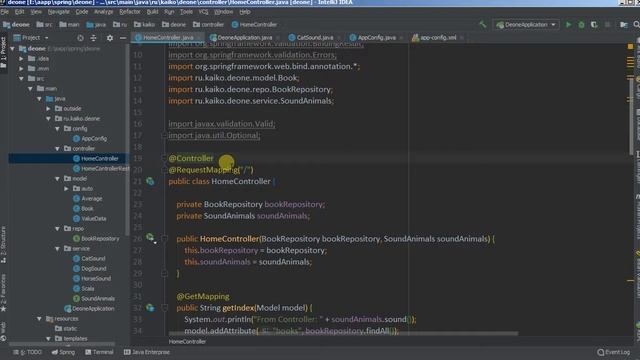
Task: Switch to DeoneApplication.java tab
Action: 244,38
